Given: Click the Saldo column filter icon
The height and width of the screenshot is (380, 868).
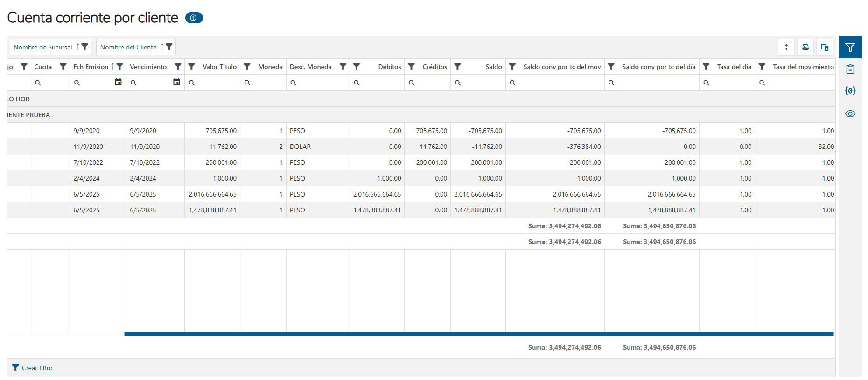Looking at the screenshot, I should [458, 67].
